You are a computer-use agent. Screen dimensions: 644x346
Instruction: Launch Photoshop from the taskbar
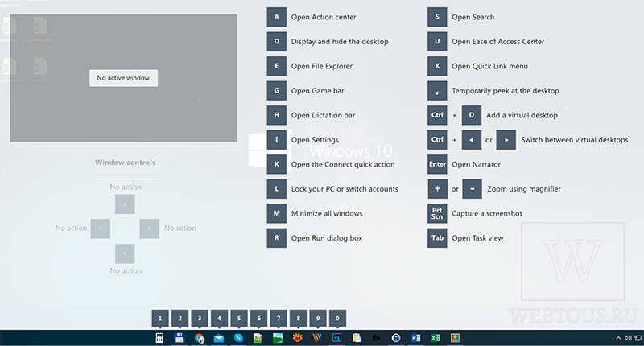(336, 338)
